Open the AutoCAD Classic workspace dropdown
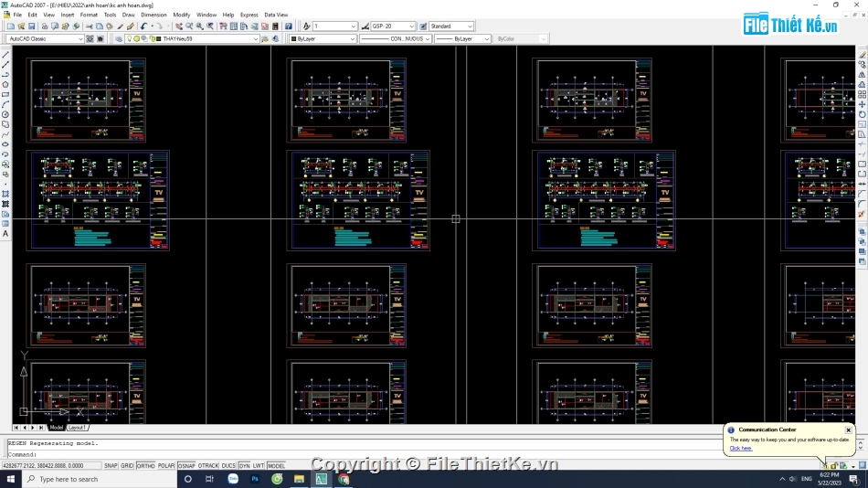Screen dimensions: 868x488 45,38
